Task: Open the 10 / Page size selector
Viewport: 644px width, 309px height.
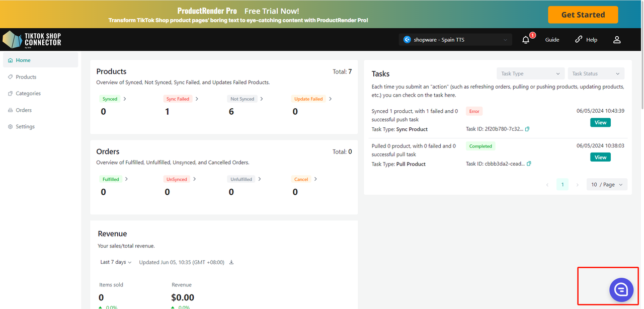Action: (607, 185)
